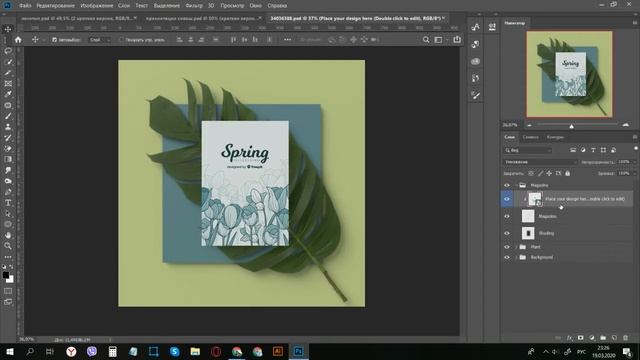Image resolution: width=640 pixels, height=360 pixels.
Task: Open the Layers panel flyout menu
Action: pos(635,137)
